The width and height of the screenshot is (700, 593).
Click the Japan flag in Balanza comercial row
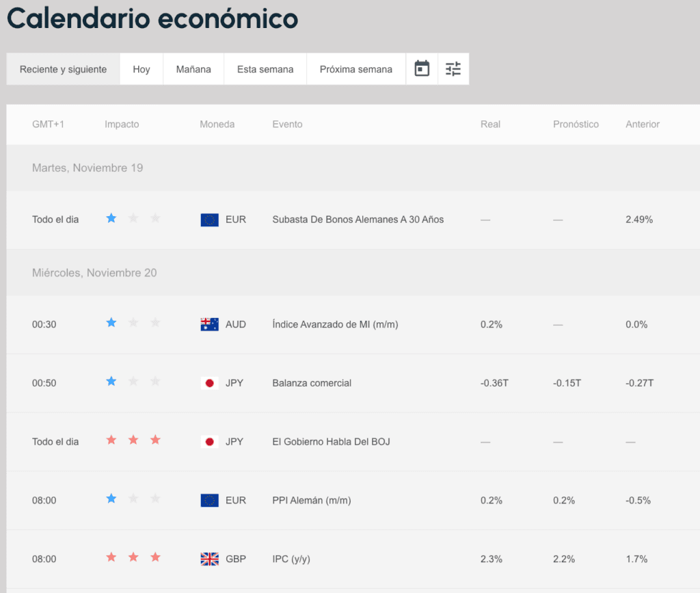[x=209, y=383]
